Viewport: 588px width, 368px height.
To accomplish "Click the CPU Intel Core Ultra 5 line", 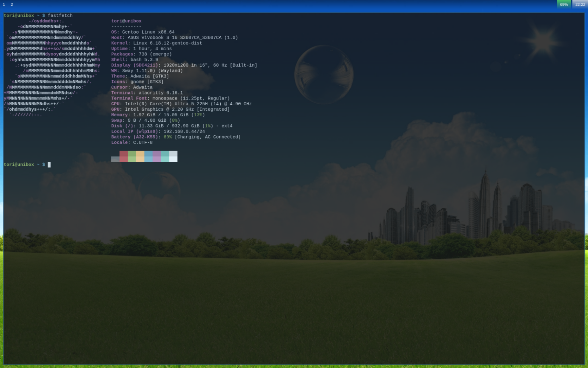I will pyautogui.click(x=181, y=104).
